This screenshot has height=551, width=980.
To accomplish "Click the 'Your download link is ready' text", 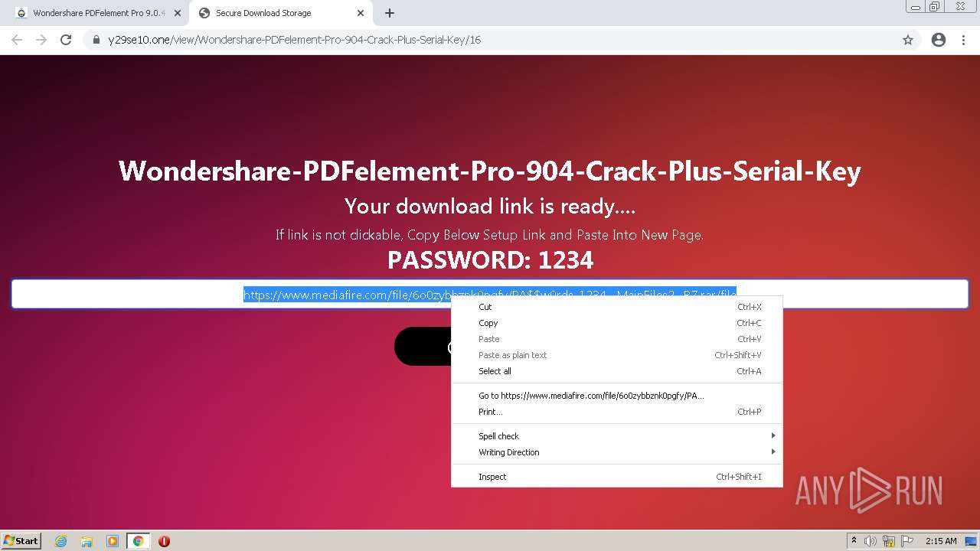I will click(x=490, y=206).
